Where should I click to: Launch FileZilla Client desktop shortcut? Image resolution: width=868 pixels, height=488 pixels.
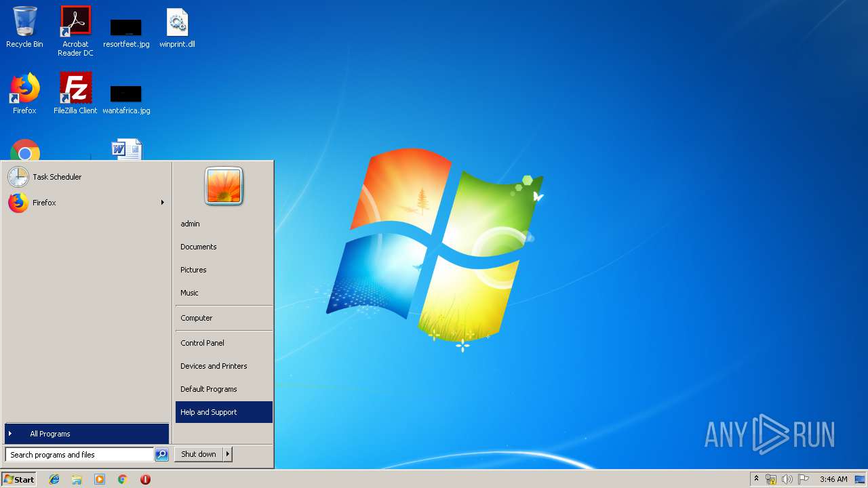[x=75, y=94]
